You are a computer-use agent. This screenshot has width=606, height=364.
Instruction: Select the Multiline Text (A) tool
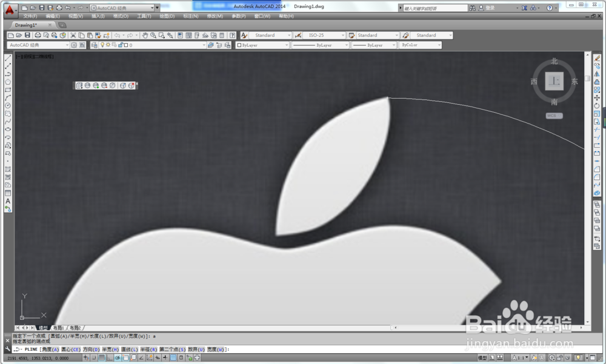(x=8, y=201)
